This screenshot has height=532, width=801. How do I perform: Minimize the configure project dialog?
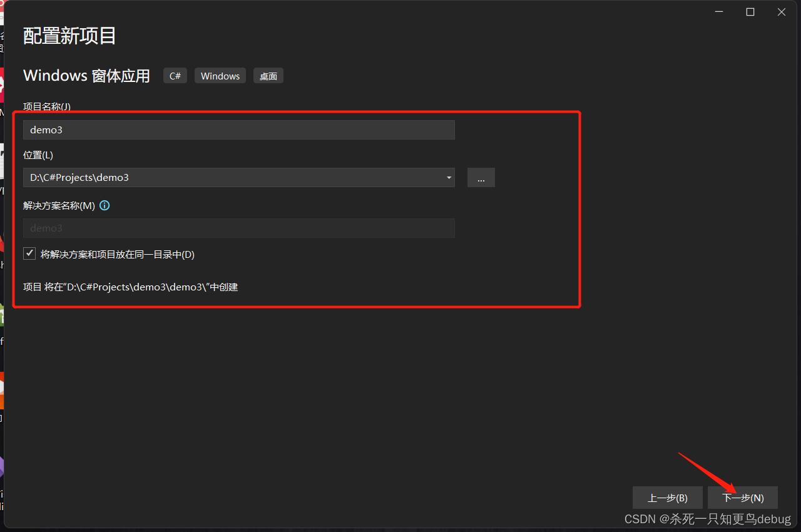[x=719, y=12]
